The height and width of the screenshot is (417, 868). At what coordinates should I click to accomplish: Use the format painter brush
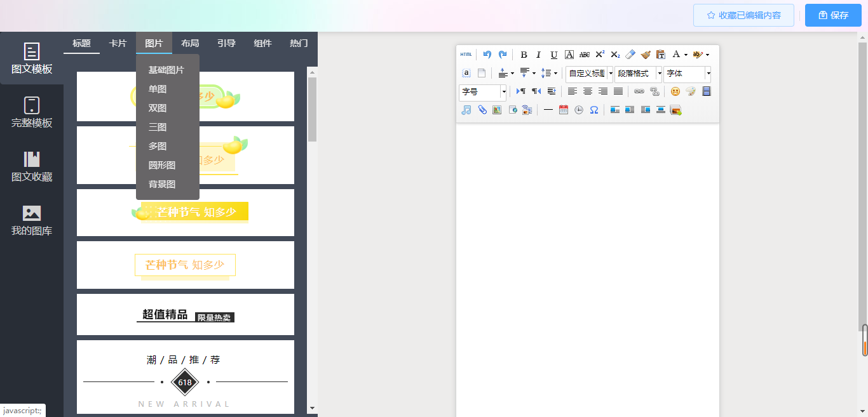(646, 55)
